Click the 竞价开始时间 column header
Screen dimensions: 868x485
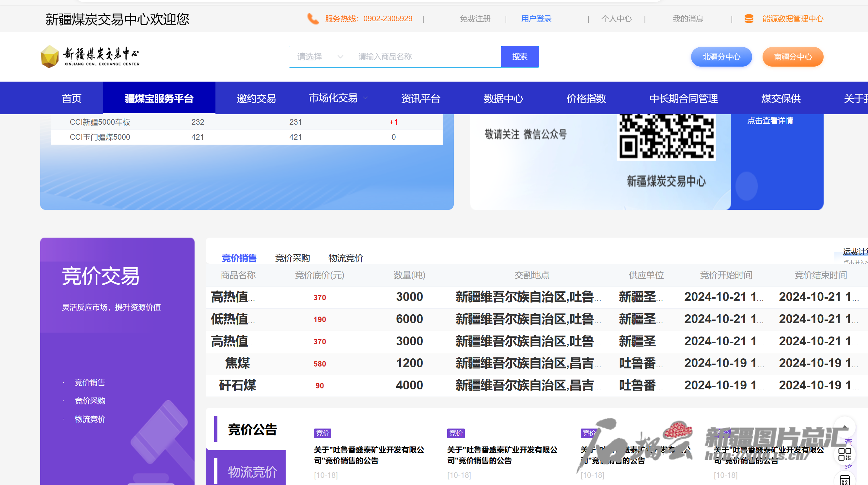click(x=726, y=275)
